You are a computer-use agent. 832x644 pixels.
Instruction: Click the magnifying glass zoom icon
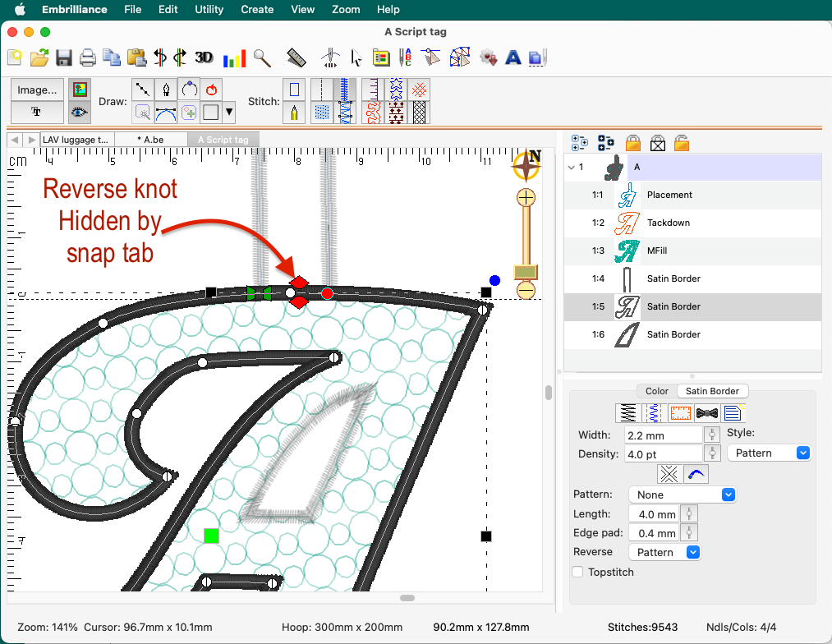[x=262, y=57]
